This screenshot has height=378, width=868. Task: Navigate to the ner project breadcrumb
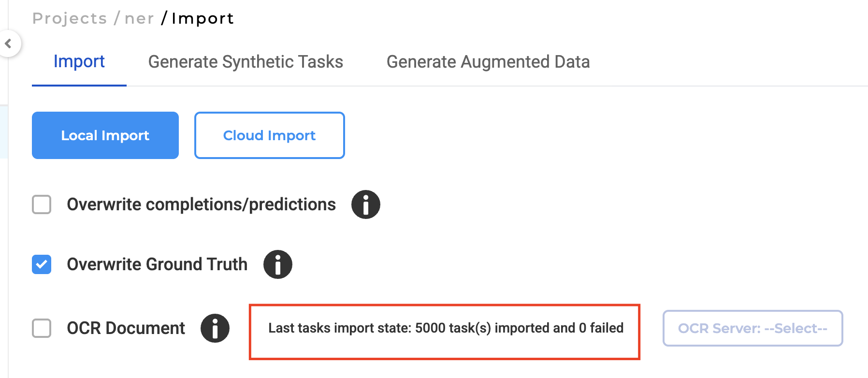coord(139,18)
